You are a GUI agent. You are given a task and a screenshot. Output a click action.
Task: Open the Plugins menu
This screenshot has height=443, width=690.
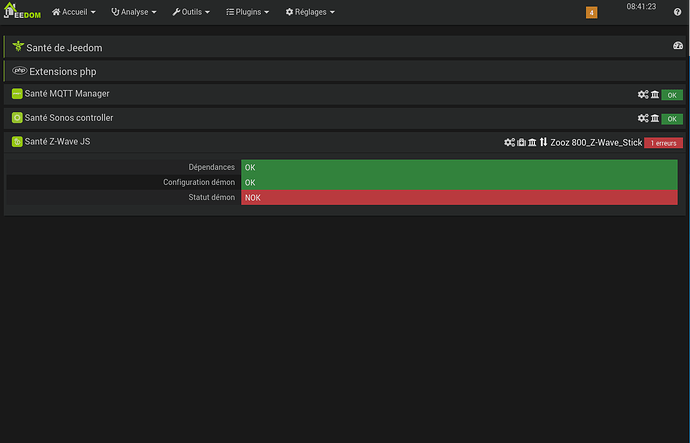click(x=247, y=12)
